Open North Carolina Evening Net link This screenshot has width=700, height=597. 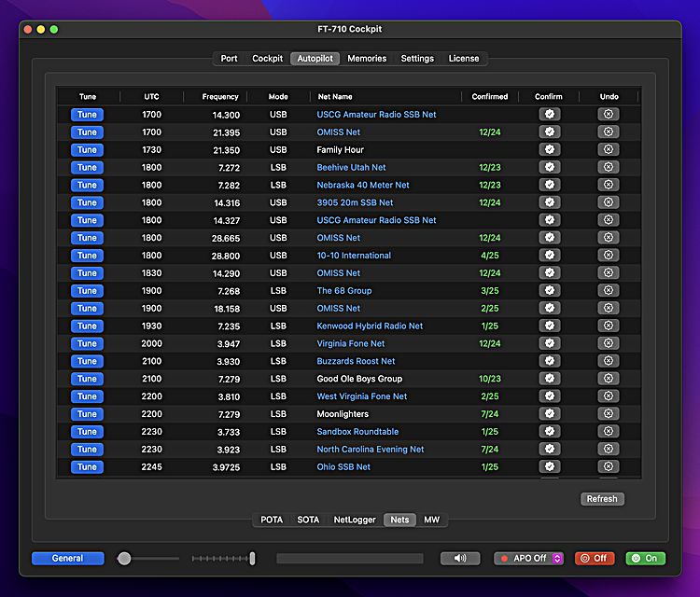[371, 450]
